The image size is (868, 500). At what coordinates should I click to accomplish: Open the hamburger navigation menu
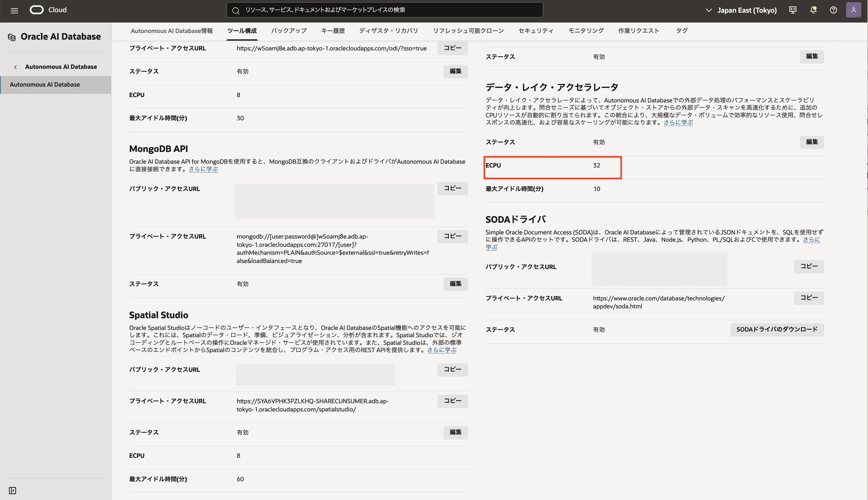pyautogui.click(x=14, y=11)
